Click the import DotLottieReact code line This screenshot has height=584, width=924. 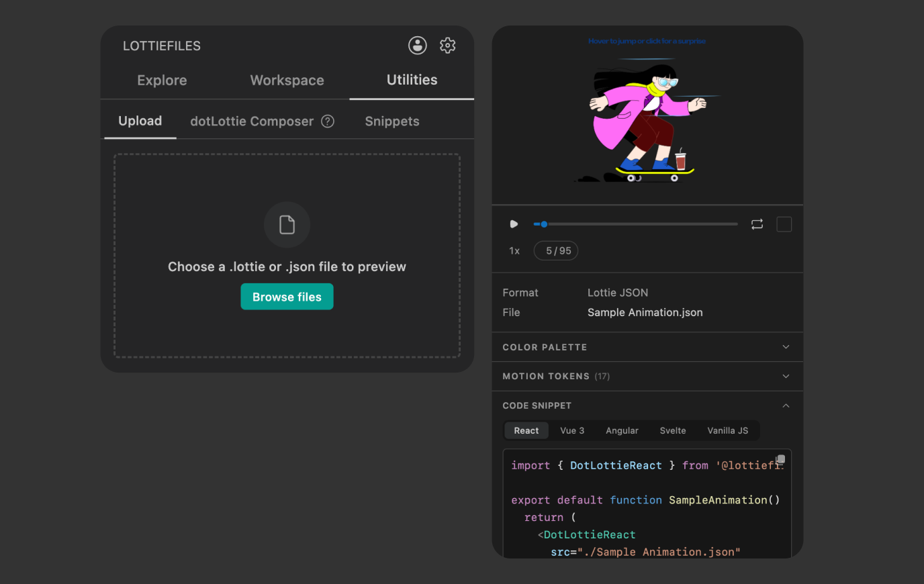tap(647, 466)
